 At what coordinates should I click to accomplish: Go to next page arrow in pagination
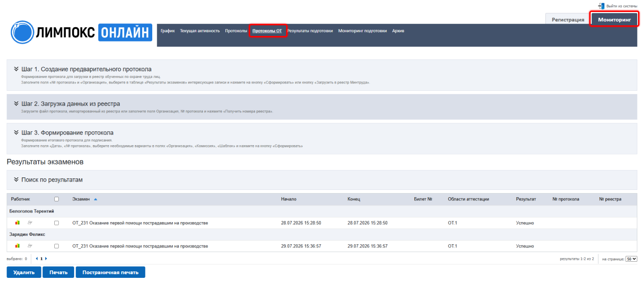(46, 259)
